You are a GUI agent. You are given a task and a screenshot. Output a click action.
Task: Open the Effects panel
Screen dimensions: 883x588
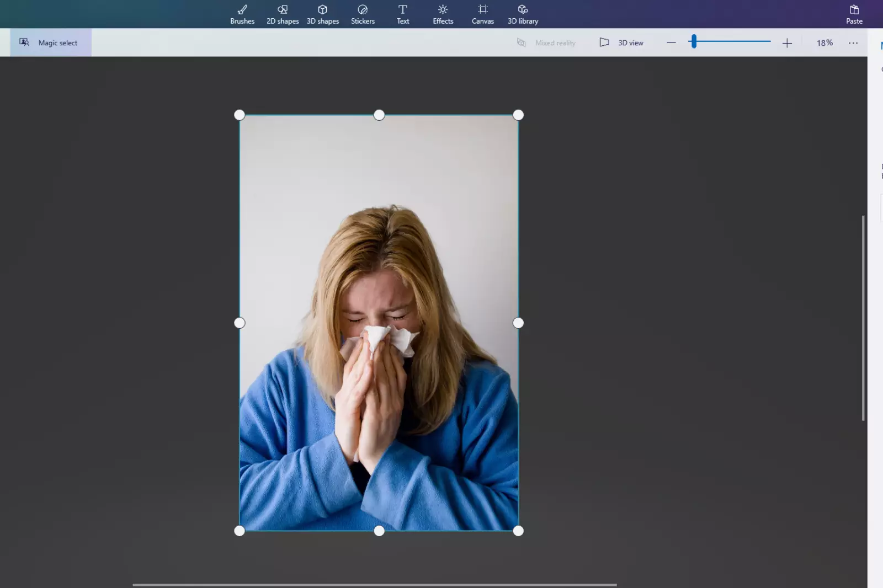[x=443, y=14]
